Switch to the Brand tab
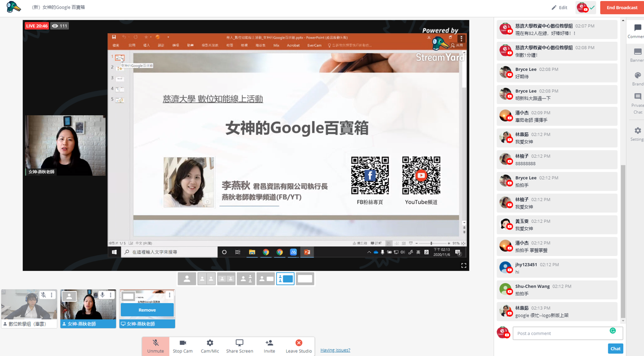The width and height of the screenshot is (644, 356). (x=637, y=78)
